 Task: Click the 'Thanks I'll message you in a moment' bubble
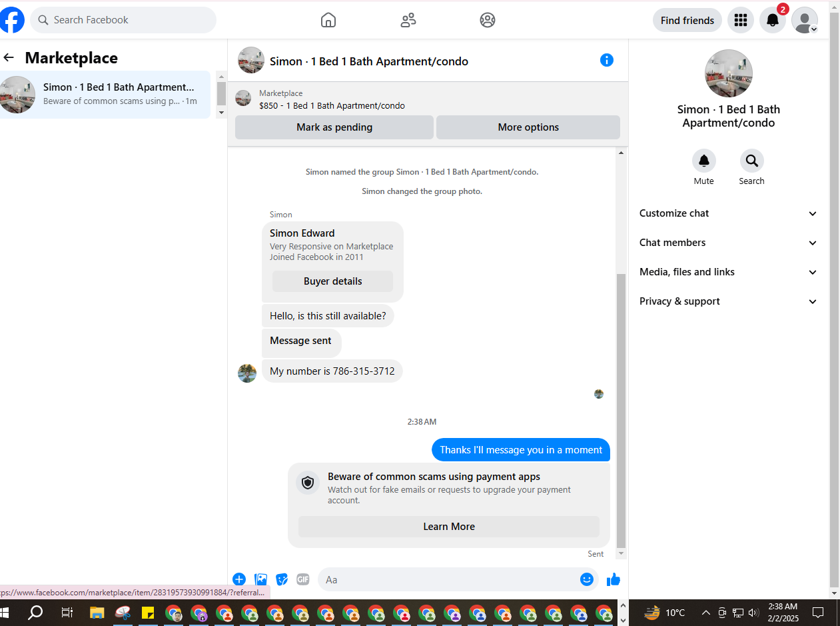point(521,450)
